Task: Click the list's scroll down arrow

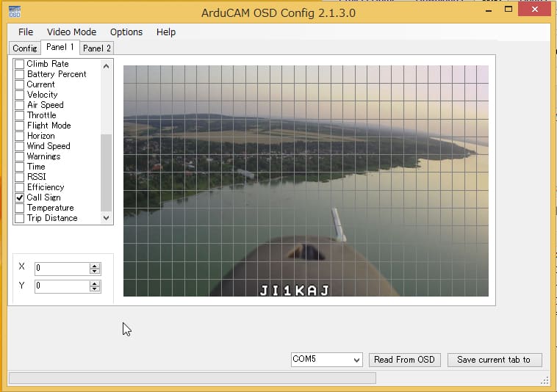Action: [x=107, y=218]
